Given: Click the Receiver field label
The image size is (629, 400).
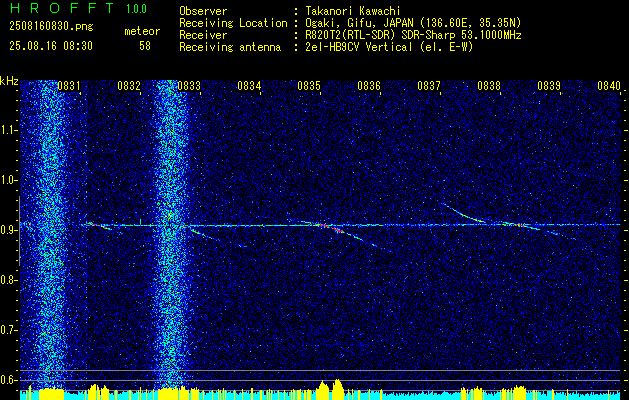Looking at the screenshot, I should [203, 35].
